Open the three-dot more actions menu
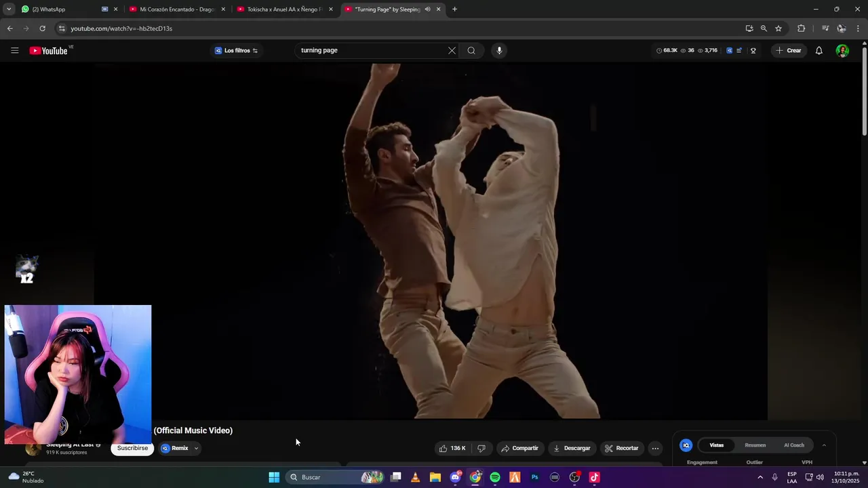868x488 pixels. (x=655, y=449)
